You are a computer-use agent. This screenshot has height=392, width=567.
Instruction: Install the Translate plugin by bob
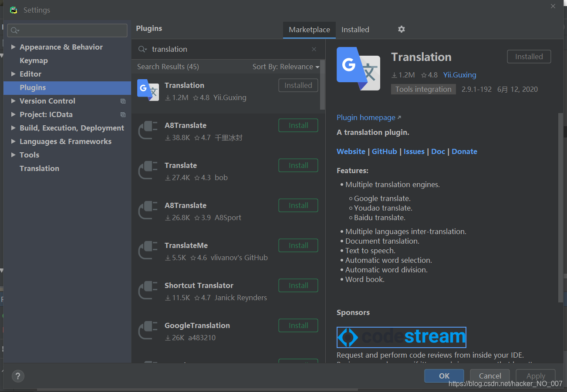coord(298,165)
